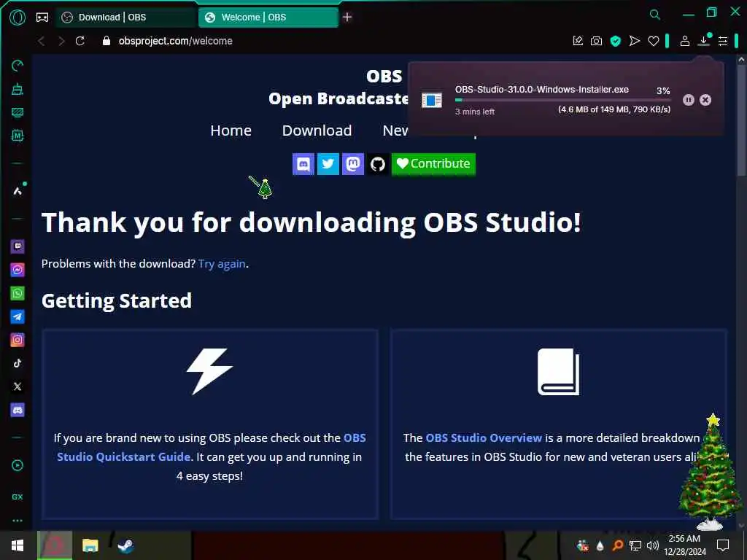Open the Download navigation link
This screenshot has width=747, height=560.
(x=317, y=131)
